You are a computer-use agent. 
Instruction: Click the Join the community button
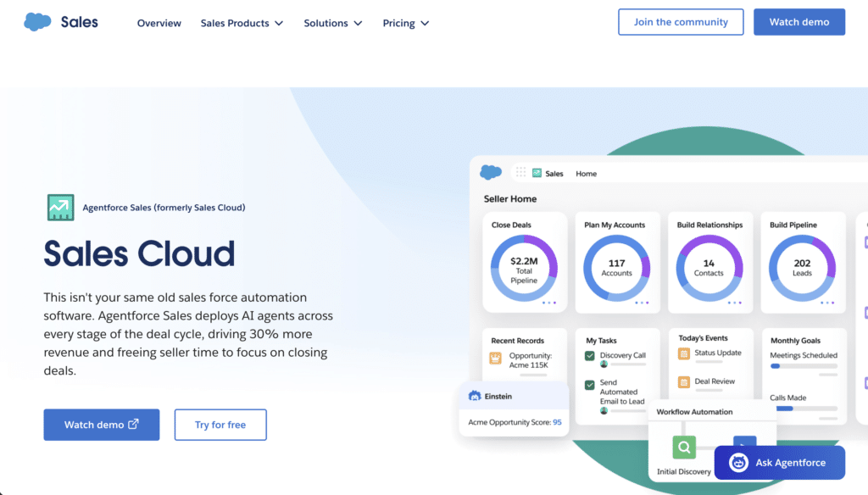click(x=681, y=22)
